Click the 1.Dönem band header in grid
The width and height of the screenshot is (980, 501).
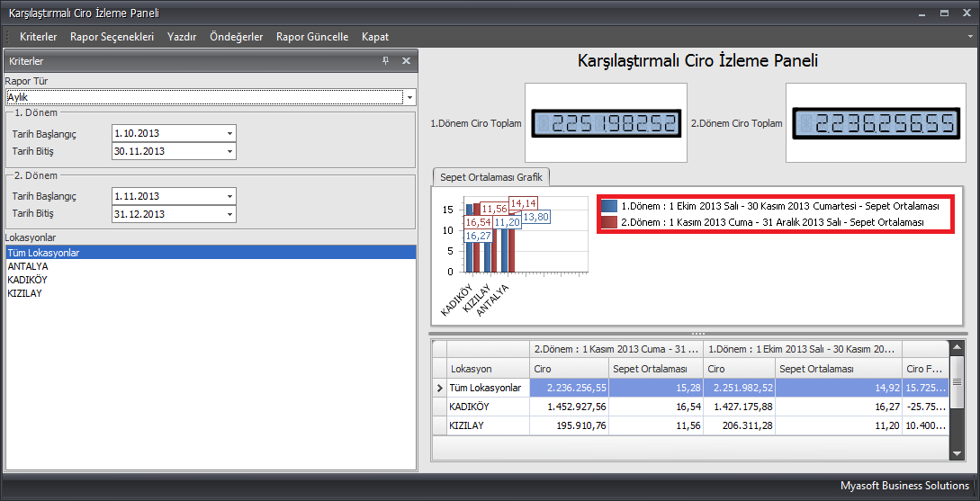pyautogui.click(x=803, y=349)
